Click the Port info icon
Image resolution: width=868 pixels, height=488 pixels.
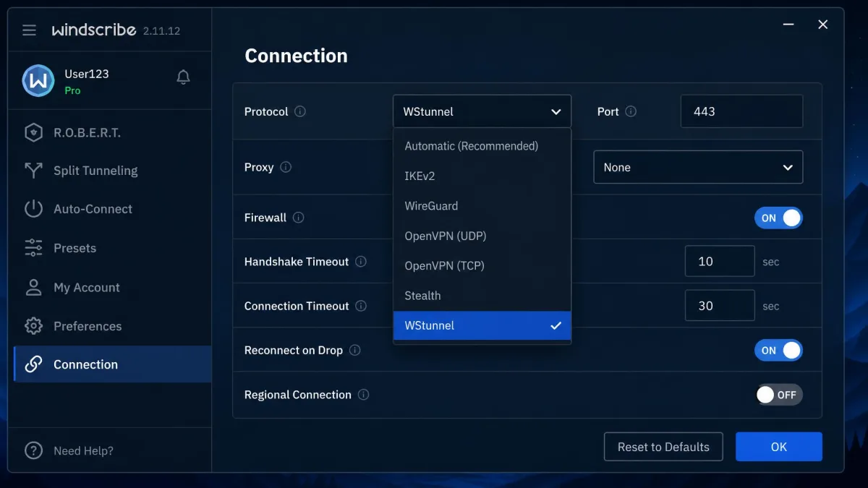point(631,111)
